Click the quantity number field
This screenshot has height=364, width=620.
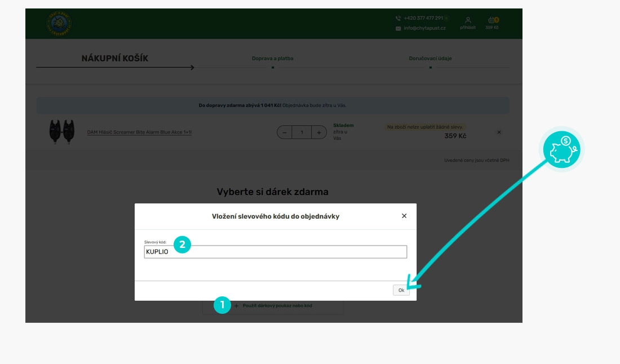coord(302,132)
